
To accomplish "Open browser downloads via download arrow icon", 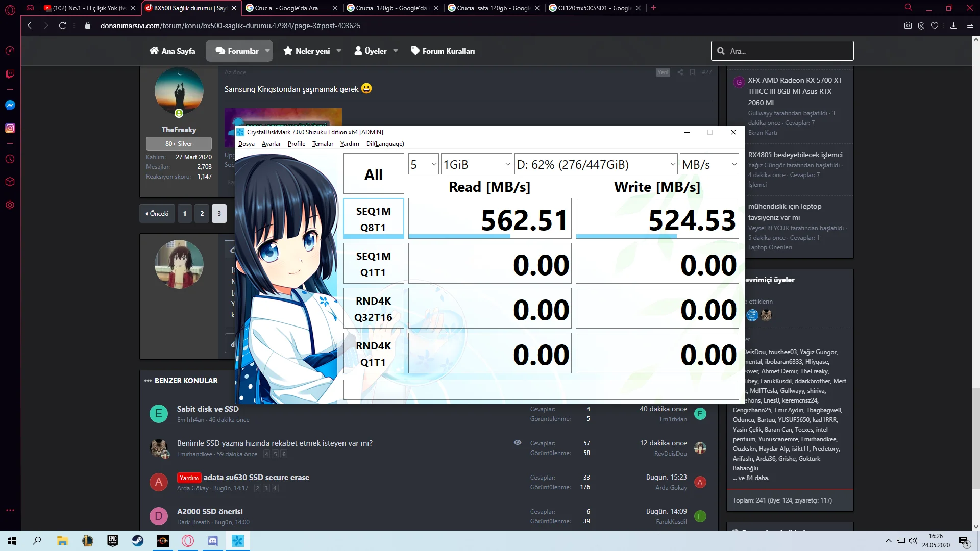I will pos(953,26).
